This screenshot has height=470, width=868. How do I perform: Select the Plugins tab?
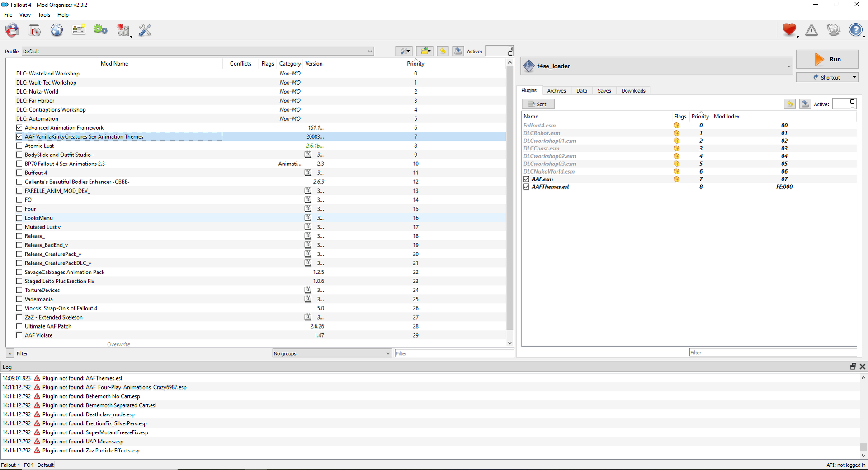point(529,90)
